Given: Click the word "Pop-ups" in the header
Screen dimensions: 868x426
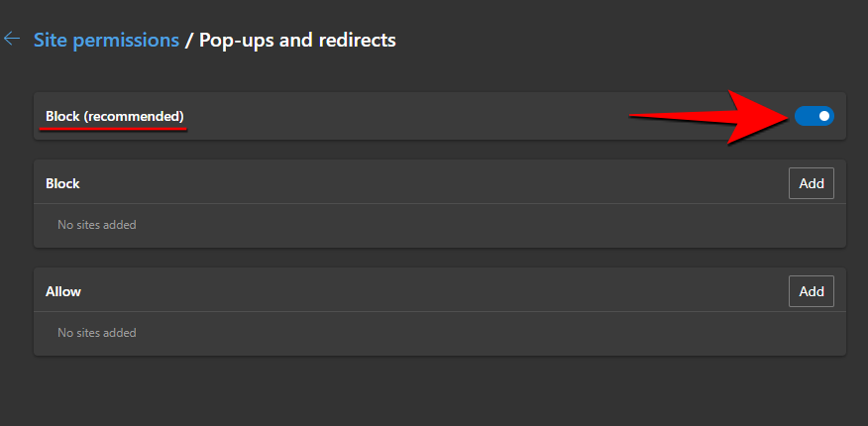Looking at the screenshot, I should click(236, 41).
